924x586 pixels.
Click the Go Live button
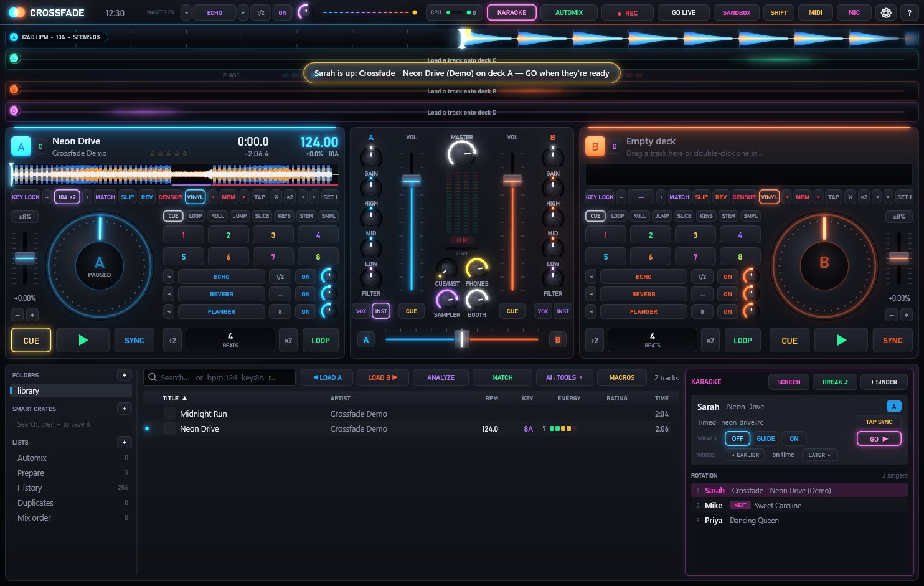pyautogui.click(x=684, y=12)
